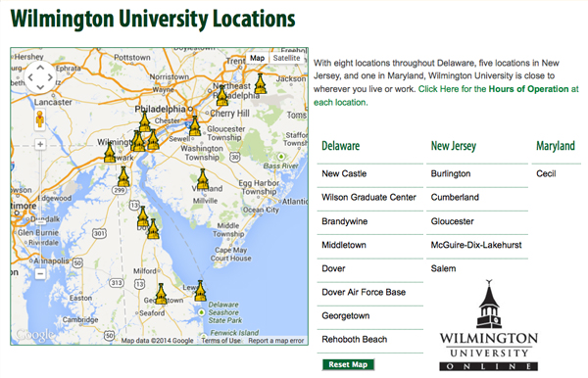Click the campus marker near Vineland
Screen dimensions: 588x378
tap(203, 179)
